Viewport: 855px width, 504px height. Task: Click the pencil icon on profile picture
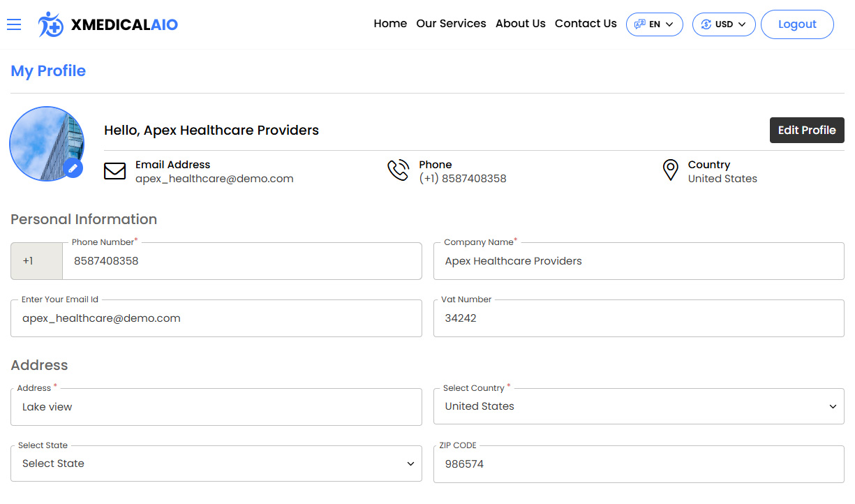point(73,168)
